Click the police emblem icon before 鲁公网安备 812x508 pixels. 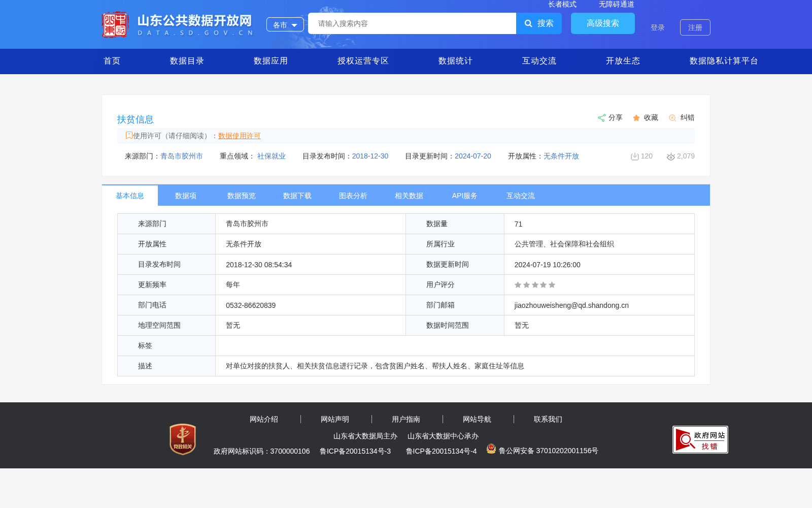(x=491, y=449)
